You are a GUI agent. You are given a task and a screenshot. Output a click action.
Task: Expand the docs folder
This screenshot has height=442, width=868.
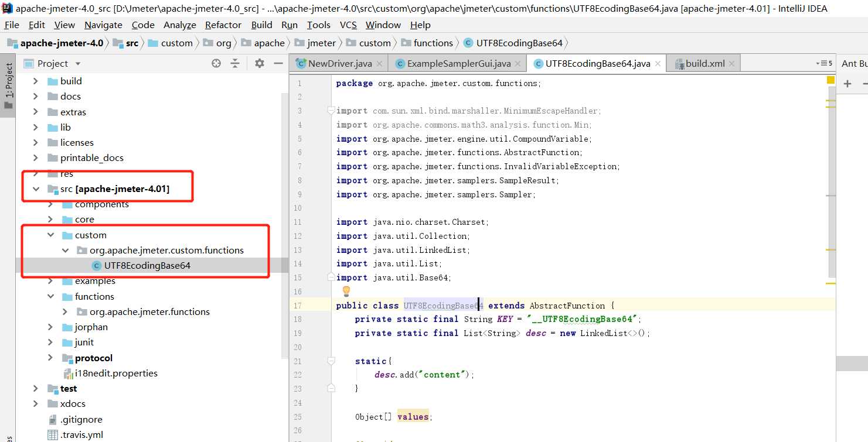[x=36, y=96]
